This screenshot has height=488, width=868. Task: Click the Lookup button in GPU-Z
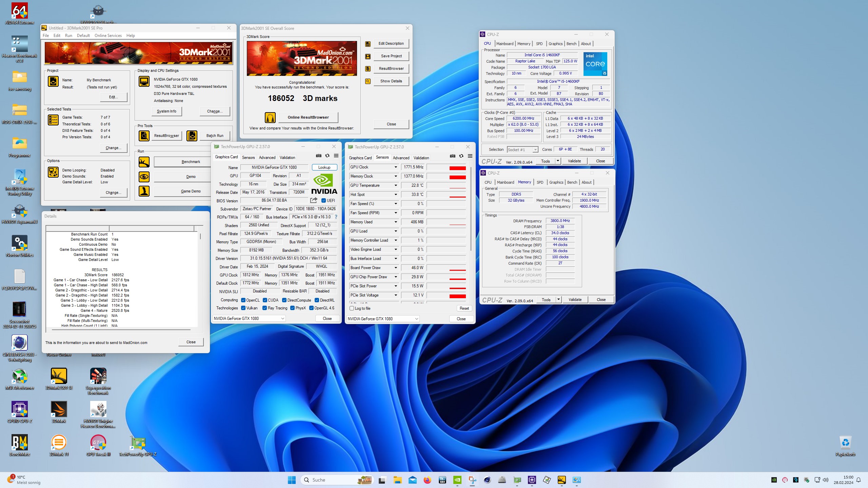pos(324,167)
